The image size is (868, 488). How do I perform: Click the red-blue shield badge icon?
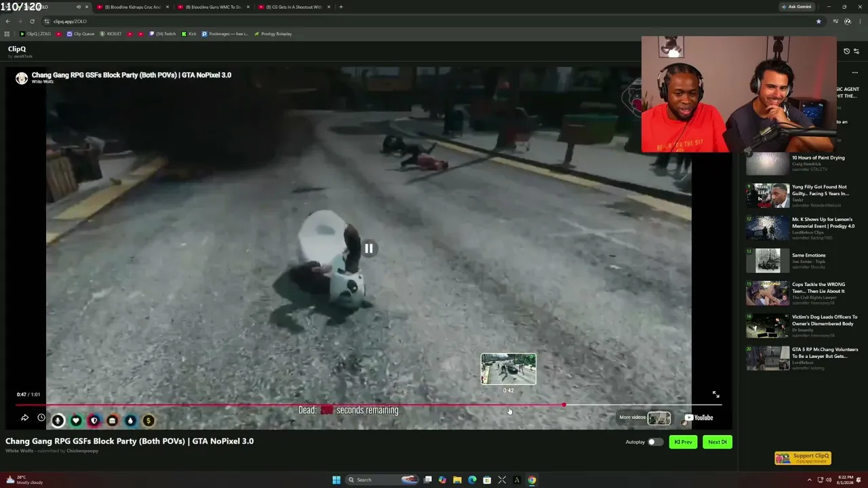click(x=94, y=421)
